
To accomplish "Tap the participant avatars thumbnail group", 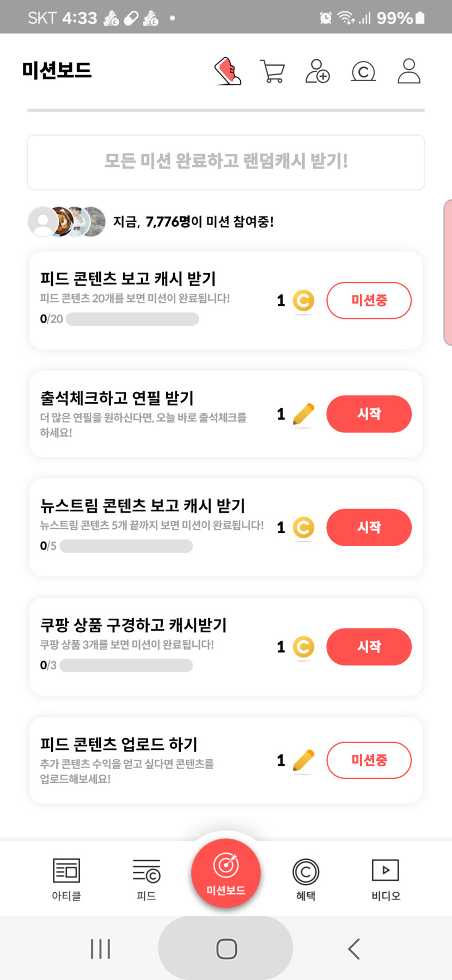I will coord(67,221).
